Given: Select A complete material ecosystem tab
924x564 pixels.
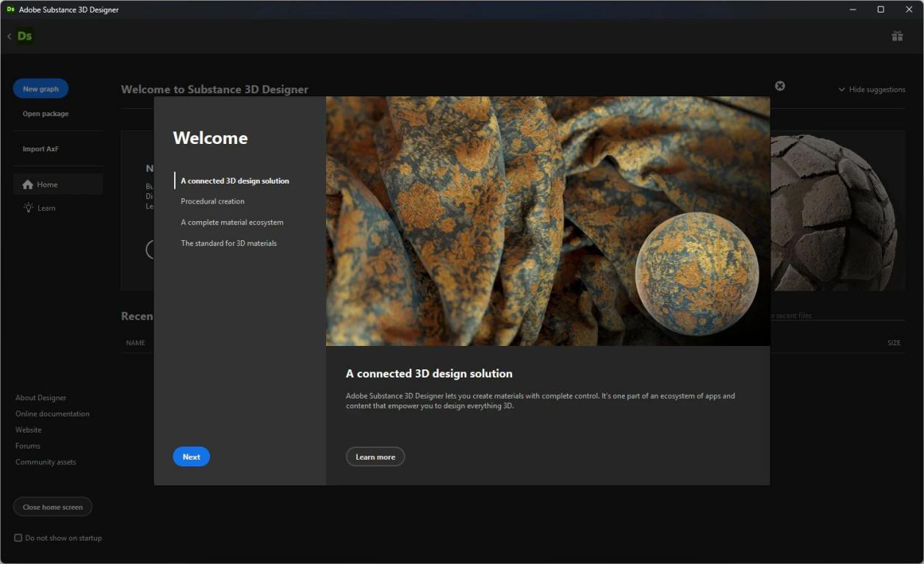Looking at the screenshot, I should pos(232,222).
